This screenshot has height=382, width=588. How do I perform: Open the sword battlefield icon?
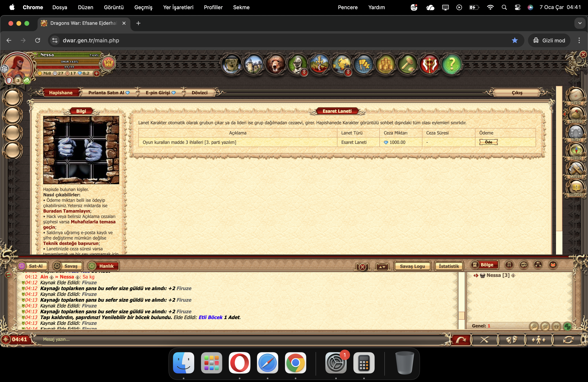point(319,64)
